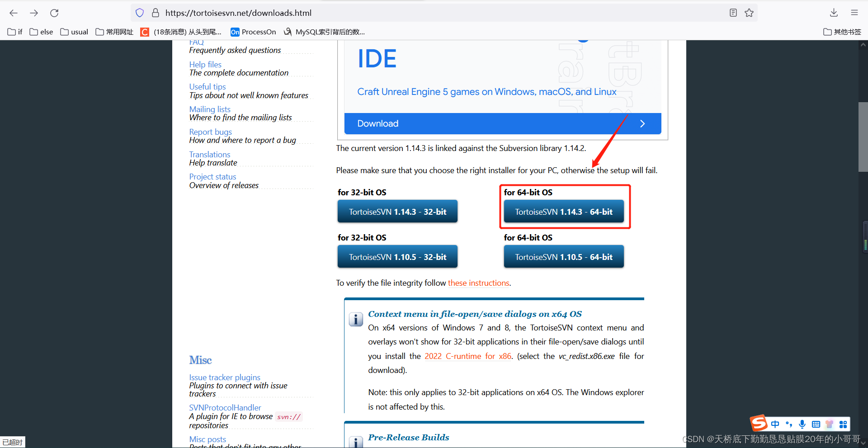Open the CSDN bookmark 从头到尾
868x448 pixels.
pyautogui.click(x=181, y=32)
